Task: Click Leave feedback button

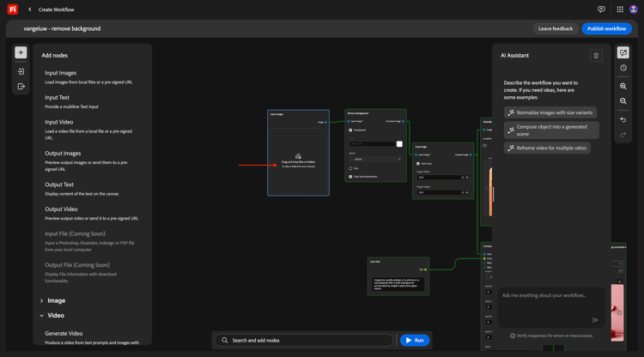Action: (x=556, y=28)
